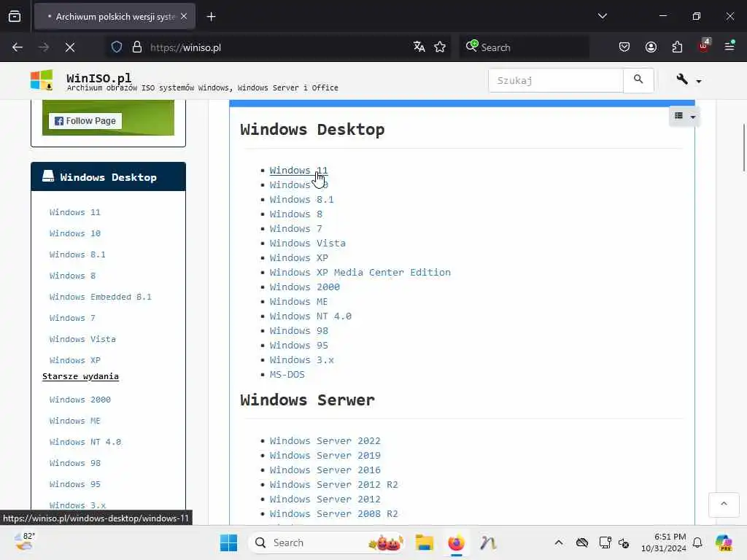Open the Firefox View icon
Viewport: 747px width, 560px height.
pos(15,16)
